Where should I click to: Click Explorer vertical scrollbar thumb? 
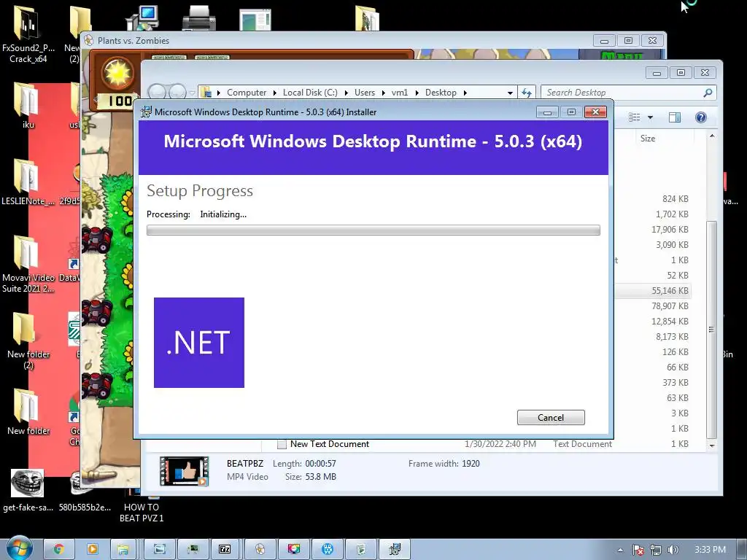coord(711,330)
